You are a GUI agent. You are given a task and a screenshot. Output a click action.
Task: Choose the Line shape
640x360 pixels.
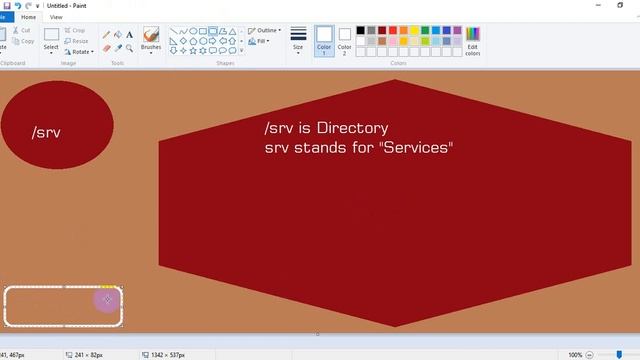(x=173, y=31)
